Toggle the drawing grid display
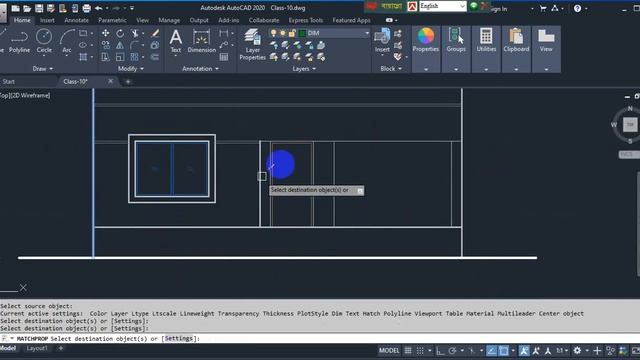The height and width of the screenshot is (360, 640). [408, 351]
